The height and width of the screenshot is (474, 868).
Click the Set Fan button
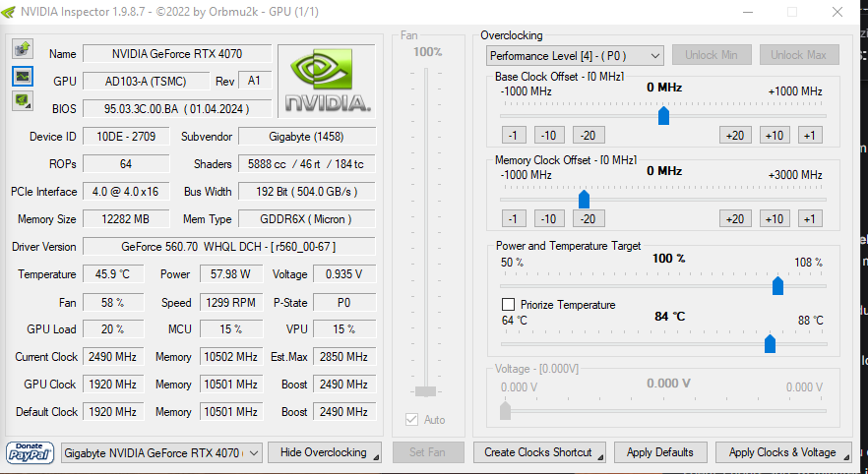427,452
